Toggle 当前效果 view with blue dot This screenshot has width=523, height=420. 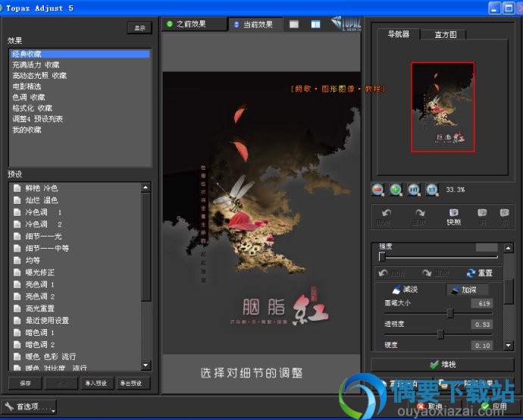tap(255, 24)
